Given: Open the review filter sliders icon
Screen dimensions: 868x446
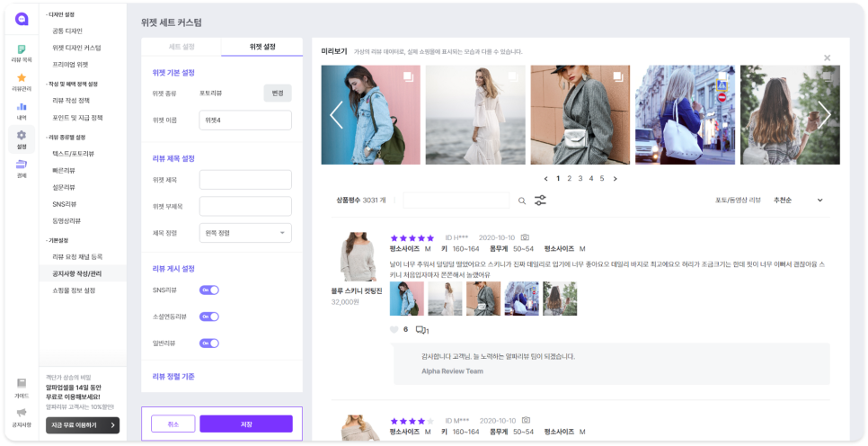Looking at the screenshot, I should tap(540, 200).
